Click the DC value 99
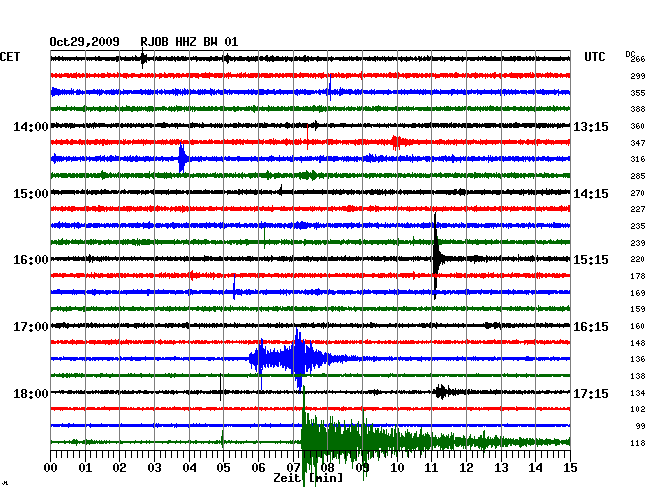The width and height of the screenshot is (650, 494). pyautogui.click(x=640, y=426)
